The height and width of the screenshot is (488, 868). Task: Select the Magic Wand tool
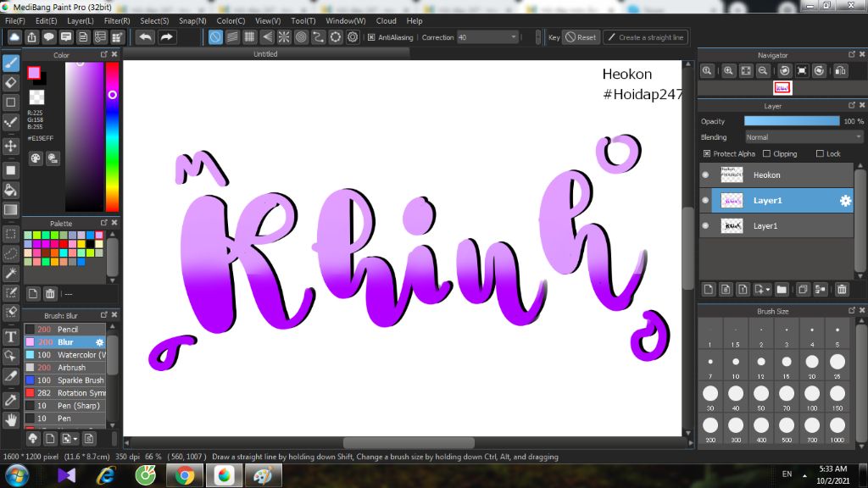point(10,274)
